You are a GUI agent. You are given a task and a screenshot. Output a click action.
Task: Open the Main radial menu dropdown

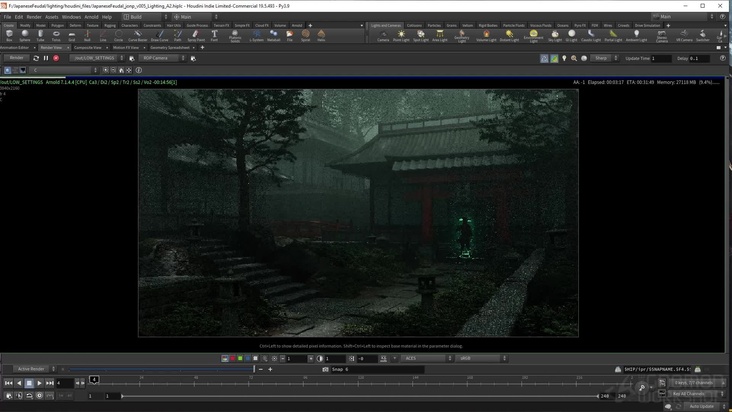[196, 17]
